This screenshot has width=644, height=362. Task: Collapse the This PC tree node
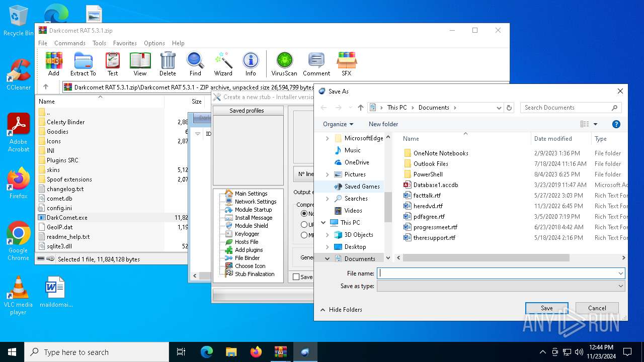point(324,223)
